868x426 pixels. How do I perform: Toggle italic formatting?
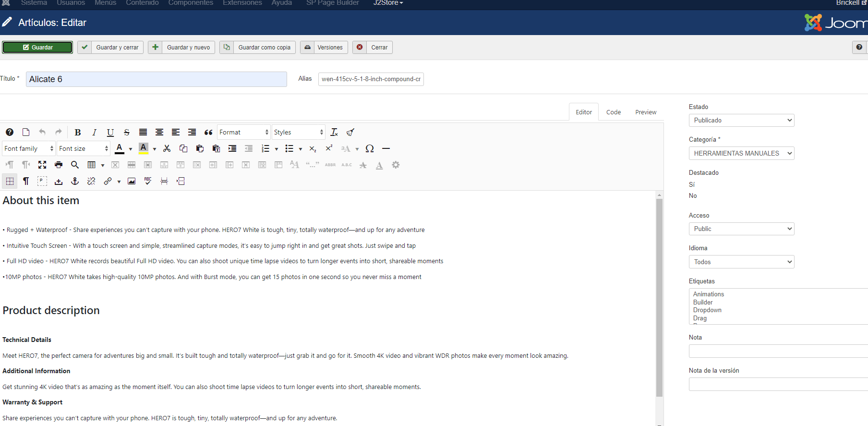94,132
